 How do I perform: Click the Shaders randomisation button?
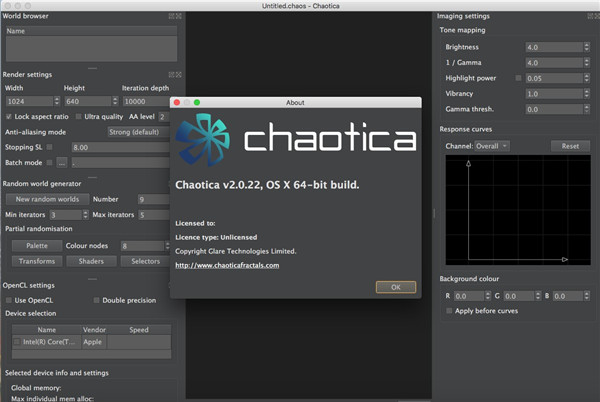91,261
